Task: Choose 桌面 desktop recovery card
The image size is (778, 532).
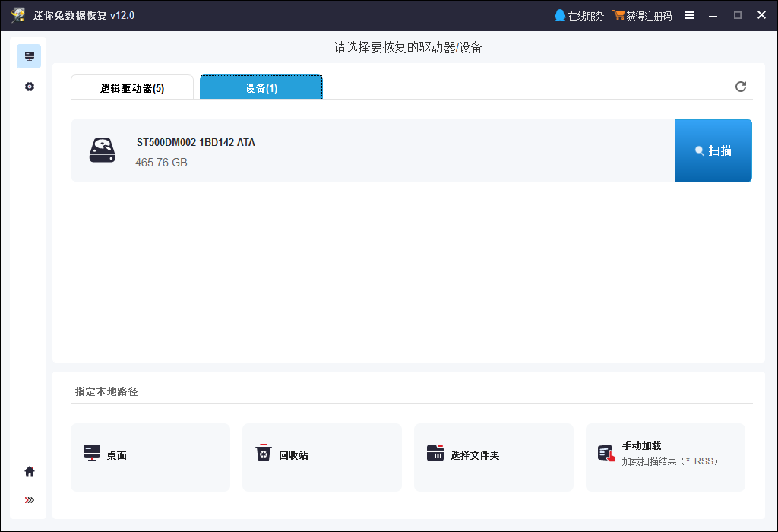Action: 150,457
